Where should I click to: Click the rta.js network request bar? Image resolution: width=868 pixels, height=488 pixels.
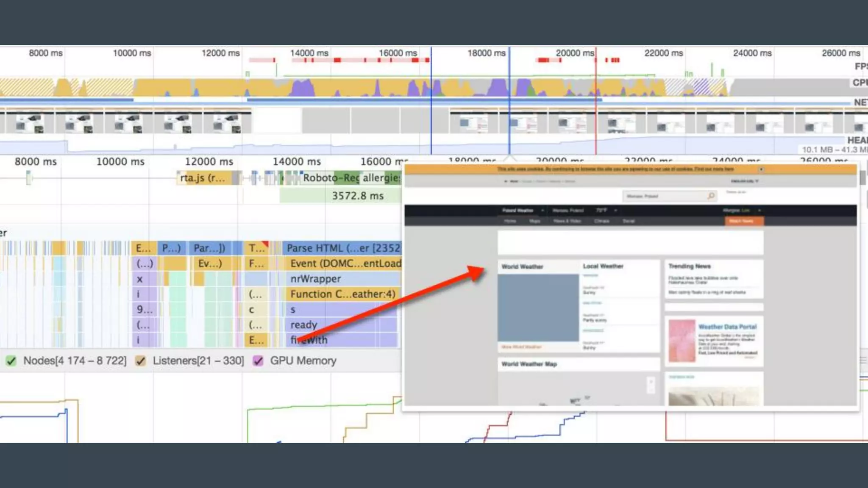tap(203, 178)
